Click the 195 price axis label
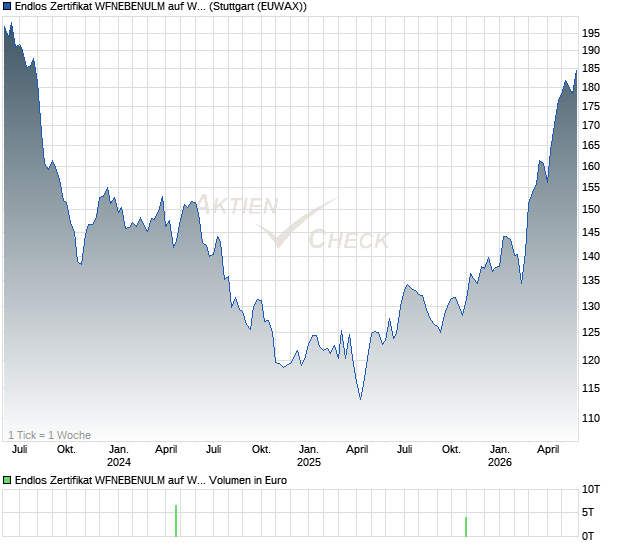 591,33
